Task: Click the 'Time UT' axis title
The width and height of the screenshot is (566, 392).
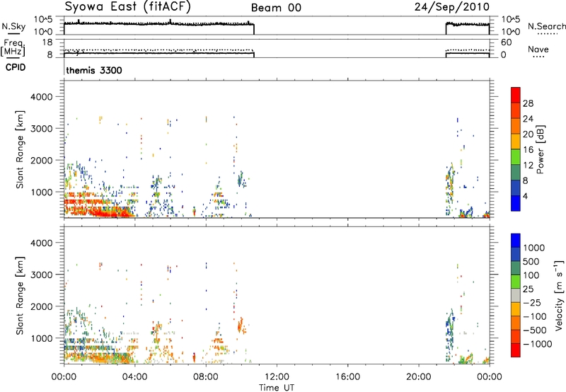Action: click(277, 388)
